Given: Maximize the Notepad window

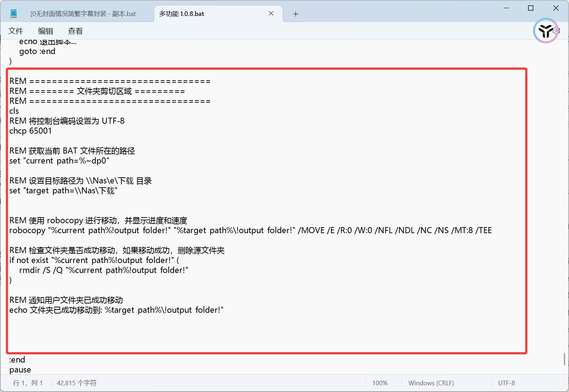Looking at the screenshot, I should click(x=531, y=8).
